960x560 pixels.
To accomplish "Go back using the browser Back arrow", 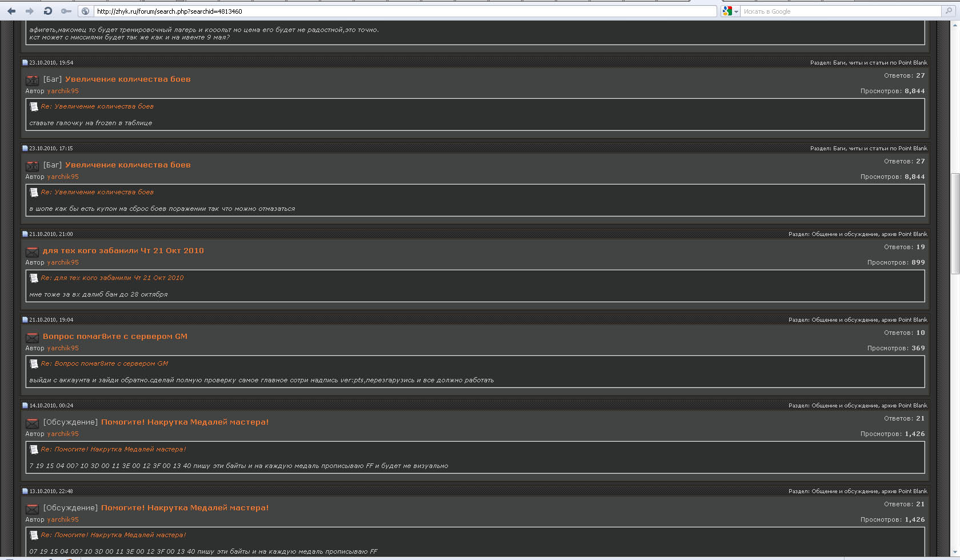I will (11, 11).
